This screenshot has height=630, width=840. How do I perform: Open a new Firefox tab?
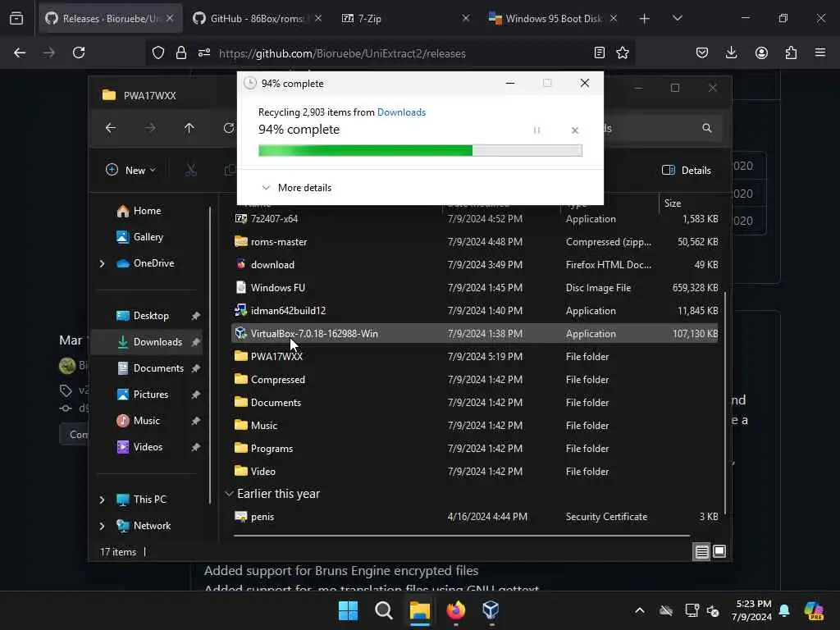645,19
